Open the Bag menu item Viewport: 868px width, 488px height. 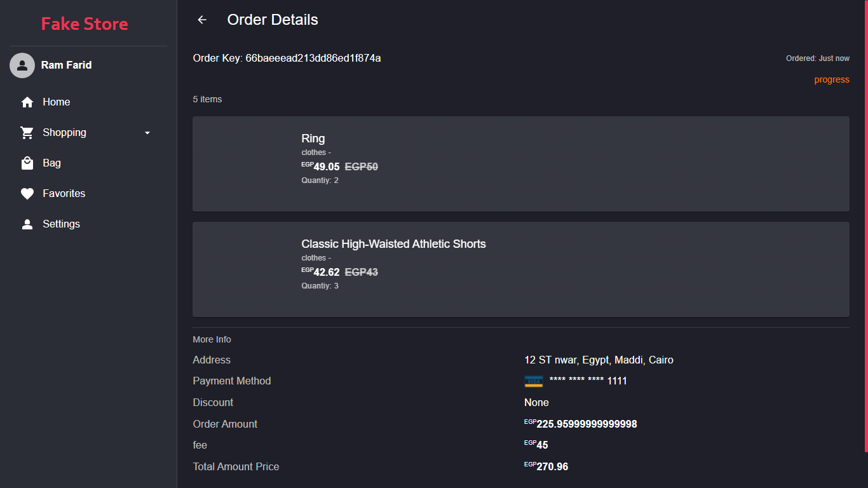pos(52,163)
